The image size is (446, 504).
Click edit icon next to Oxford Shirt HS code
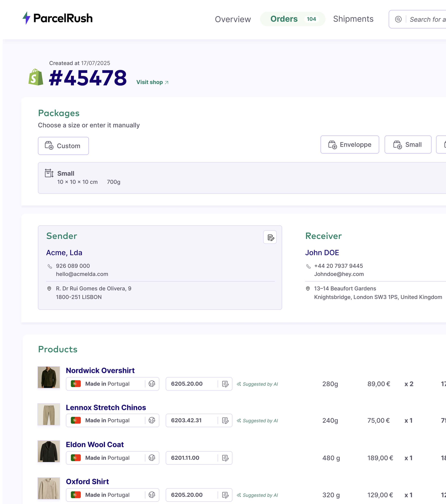(x=225, y=495)
